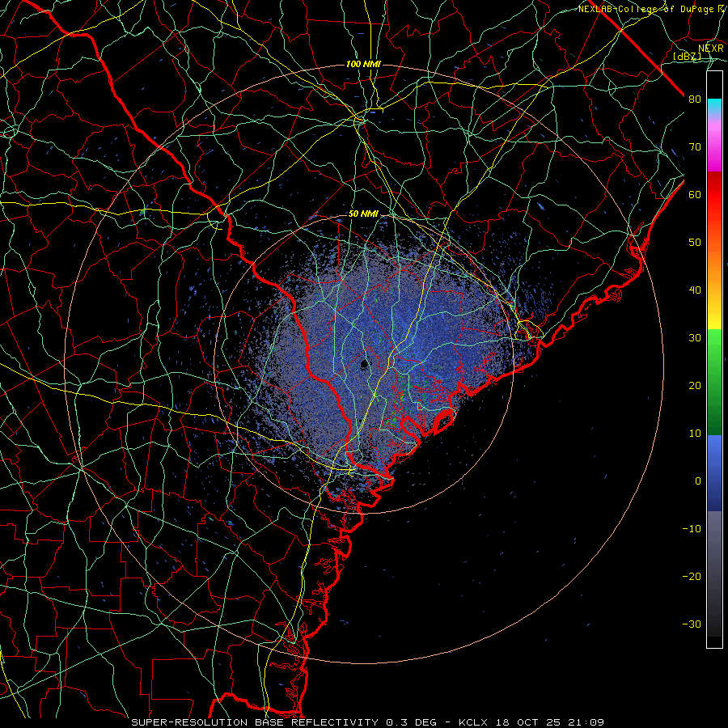Click the Super-Resolution Base Reflectivity caption
Screen dimensions: 728x728
(x=367, y=722)
